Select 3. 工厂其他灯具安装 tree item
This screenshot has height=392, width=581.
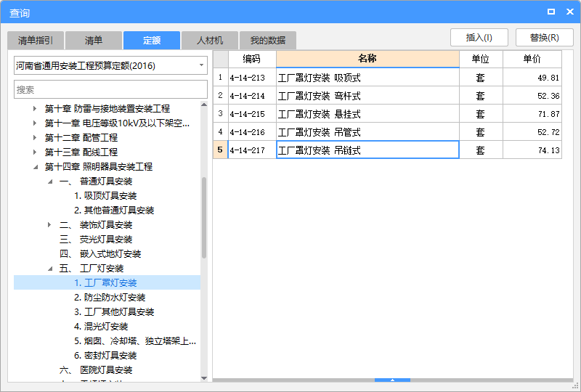(x=114, y=312)
